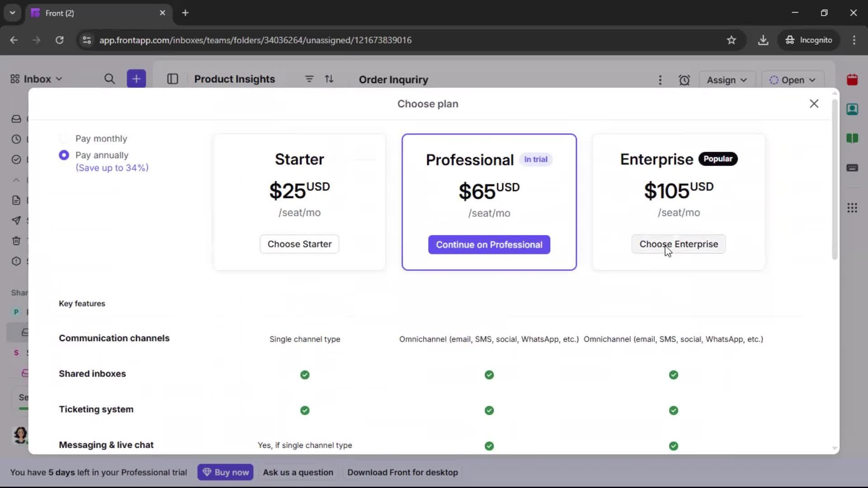Open the teal Contacts panel icon
This screenshot has width=868, height=488.
click(853, 109)
